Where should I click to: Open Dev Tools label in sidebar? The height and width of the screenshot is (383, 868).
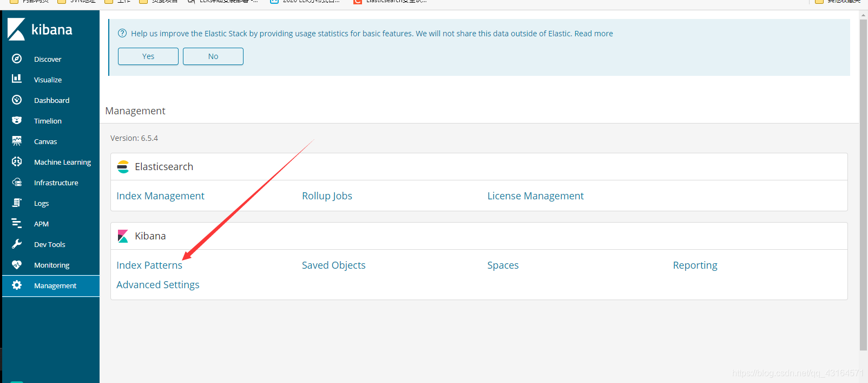(49, 244)
